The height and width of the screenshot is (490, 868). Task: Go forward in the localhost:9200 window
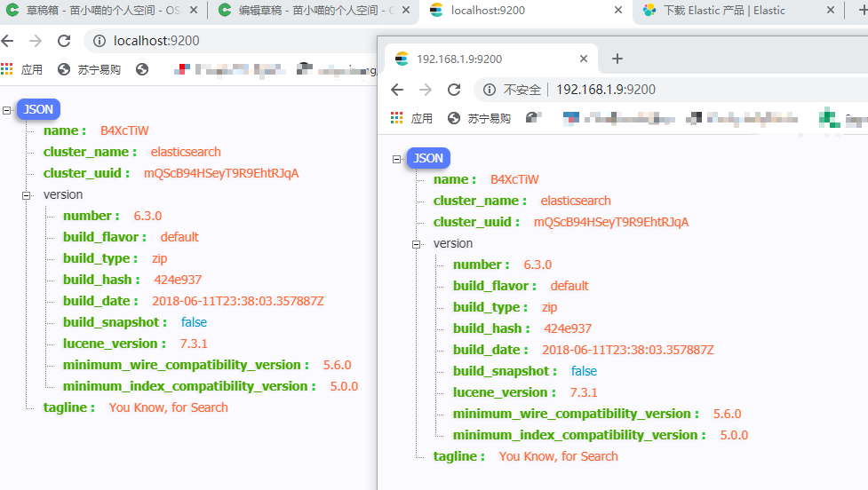pos(36,40)
